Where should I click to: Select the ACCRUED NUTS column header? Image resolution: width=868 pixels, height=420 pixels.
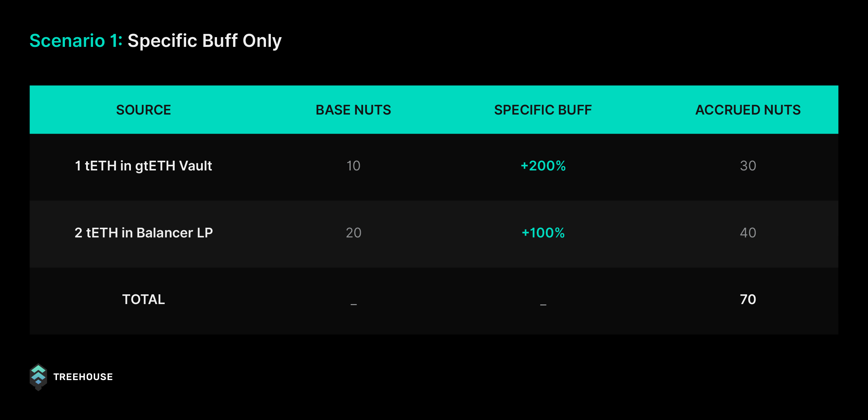pos(748,110)
